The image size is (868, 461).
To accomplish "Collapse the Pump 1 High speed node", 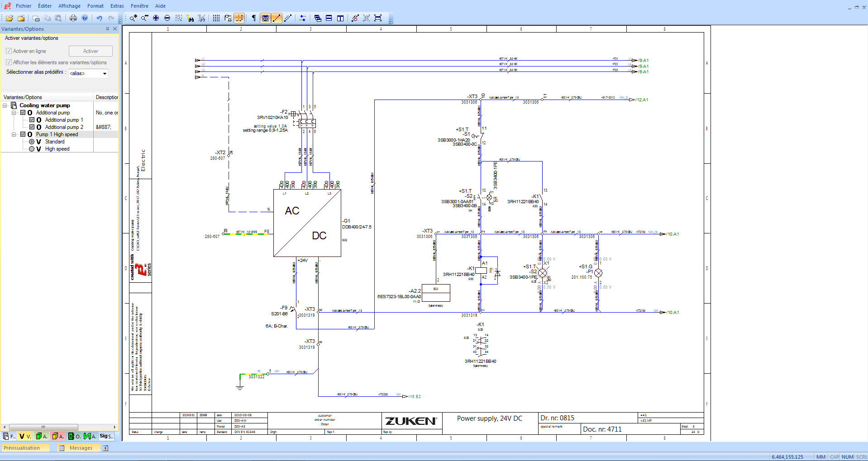I will [x=14, y=134].
